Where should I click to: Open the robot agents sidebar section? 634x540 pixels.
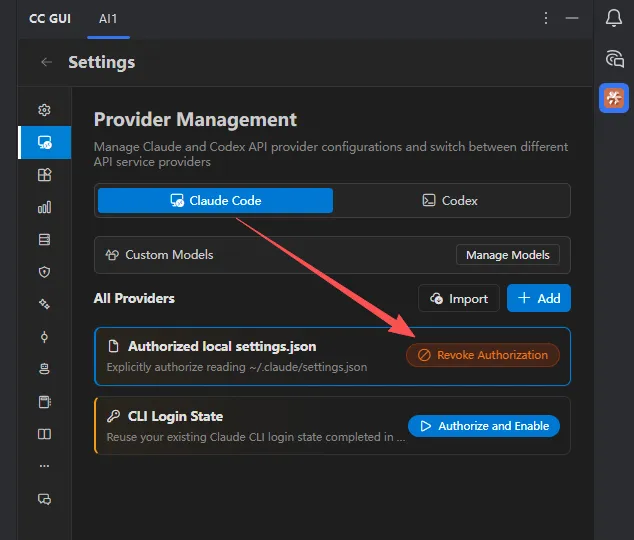coord(44,369)
